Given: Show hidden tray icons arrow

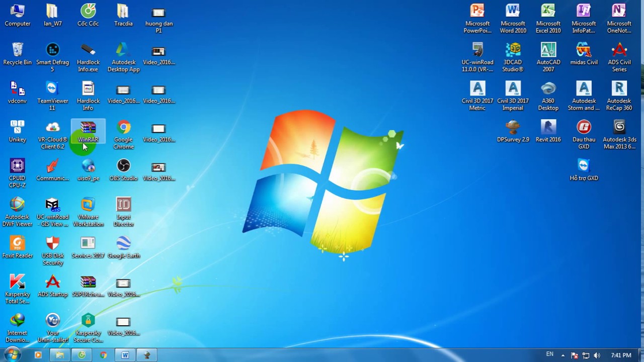Looking at the screenshot, I should (x=562, y=355).
